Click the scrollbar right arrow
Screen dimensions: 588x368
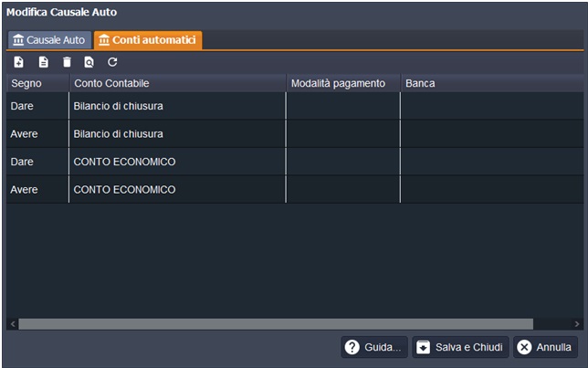pos(577,323)
